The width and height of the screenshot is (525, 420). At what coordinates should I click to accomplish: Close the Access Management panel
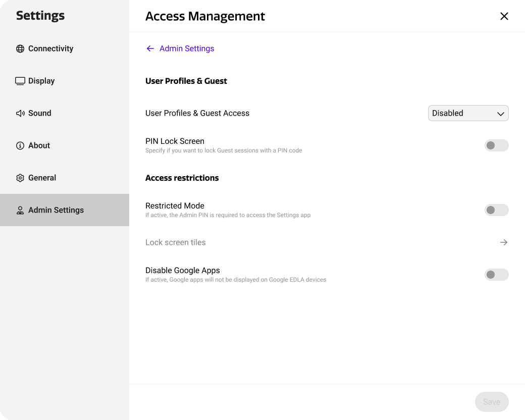pyautogui.click(x=504, y=17)
